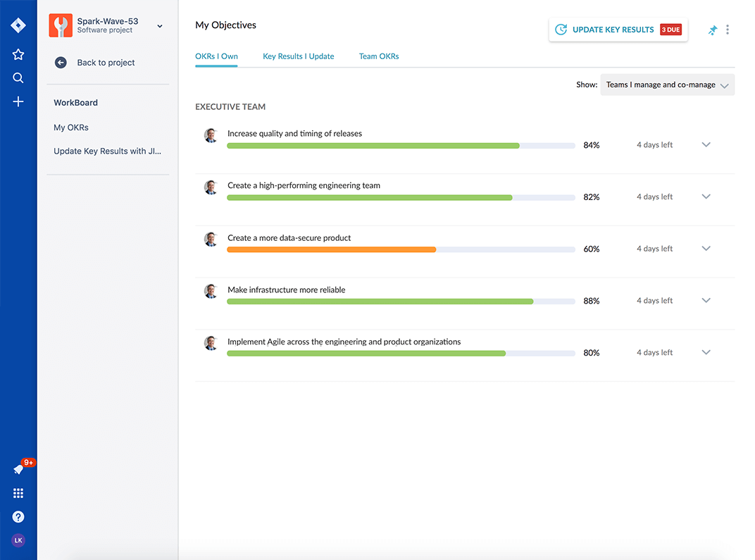Open notifications via the 9+ badge icon
The width and height of the screenshot is (755, 560).
click(x=21, y=466)
